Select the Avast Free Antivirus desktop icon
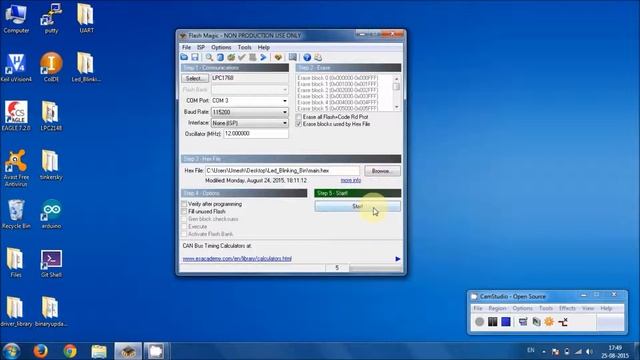640x360 pixels. coord(16,168)
